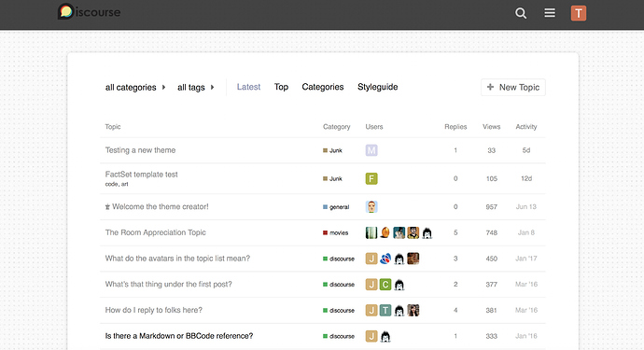Open Welcome the theme creator topic
The width and height of the screenshot is (644, 350).
click(x=161, y=206)
